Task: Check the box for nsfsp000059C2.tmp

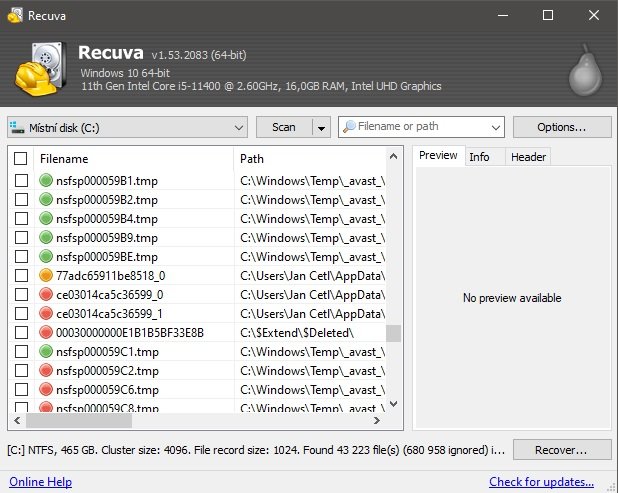Action: tap(21, 370)
